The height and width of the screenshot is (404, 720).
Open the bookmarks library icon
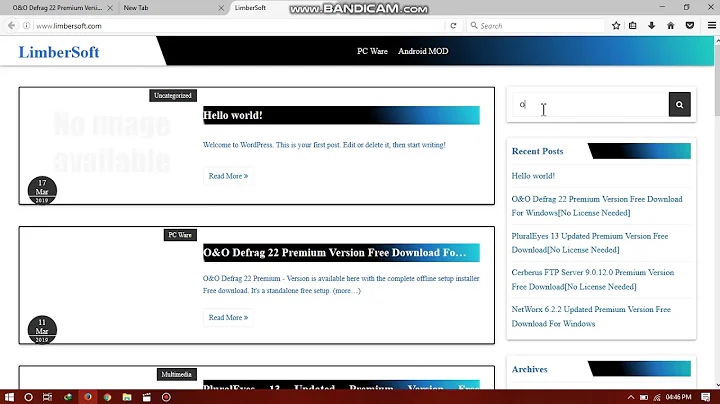[x=633, y=26]
